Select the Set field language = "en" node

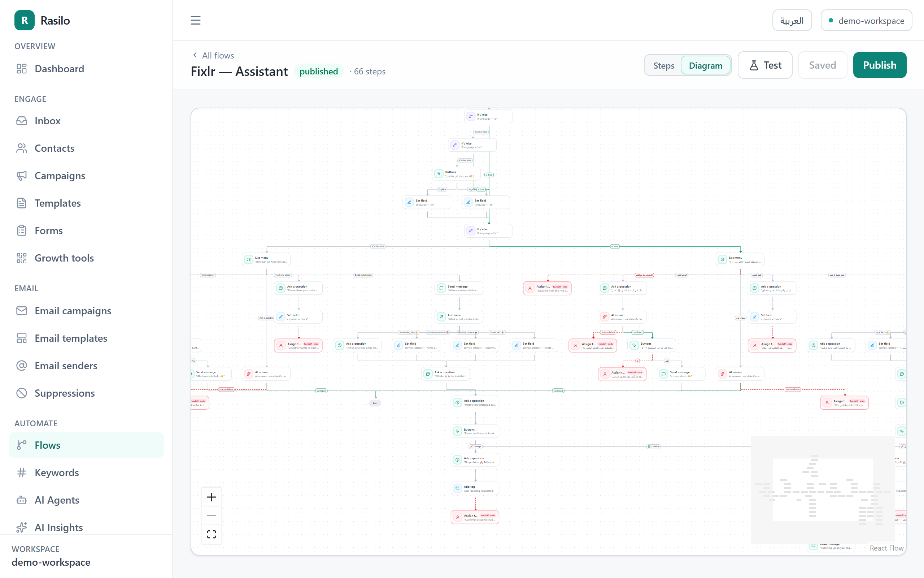pyautogui.click(x=427, y=202)
